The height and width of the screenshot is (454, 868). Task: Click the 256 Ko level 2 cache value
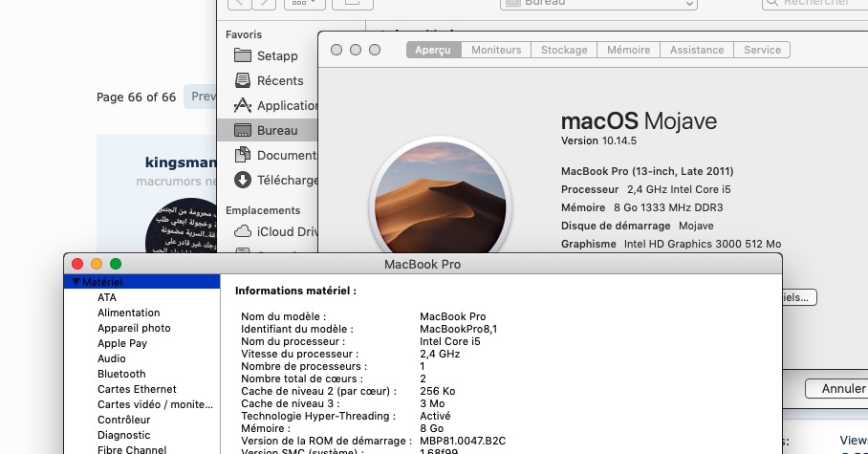point(437,391)
